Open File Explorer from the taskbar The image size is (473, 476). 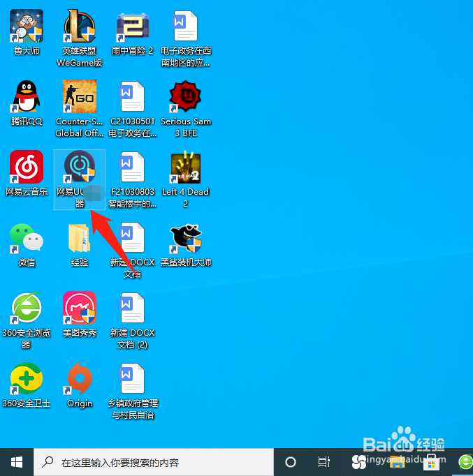pyautogui.click(x=397, y=462)
